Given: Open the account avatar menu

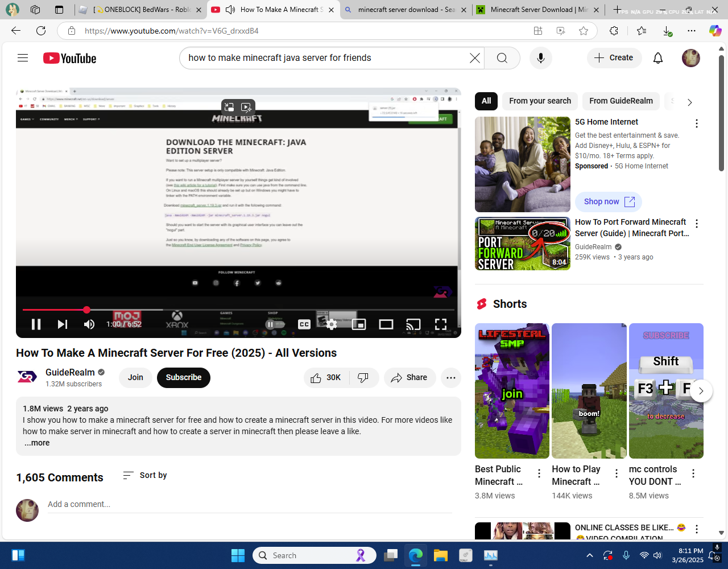Looking at the screenshot, I should click(691, 58).
